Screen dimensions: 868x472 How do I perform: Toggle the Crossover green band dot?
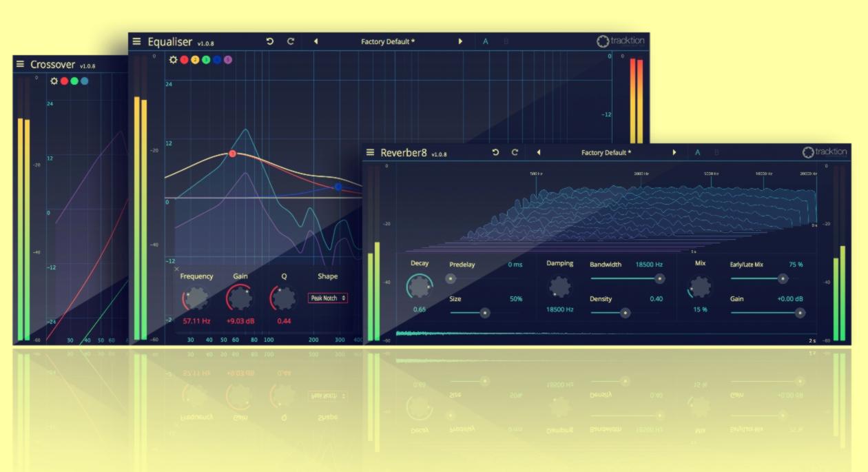coord(74,81)
